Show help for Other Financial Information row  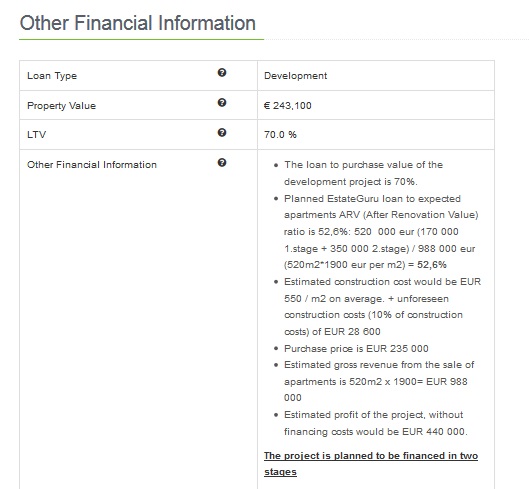tap(222, 163)
